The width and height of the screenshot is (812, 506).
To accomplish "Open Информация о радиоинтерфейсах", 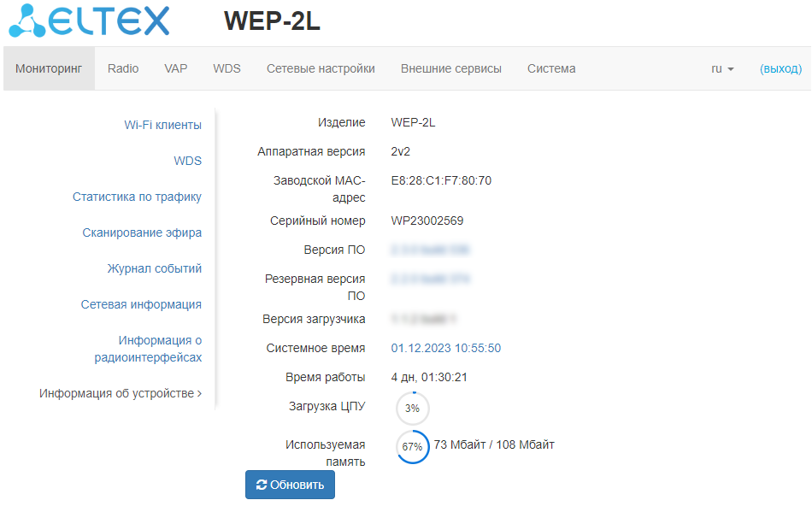I will pos(148,349).
